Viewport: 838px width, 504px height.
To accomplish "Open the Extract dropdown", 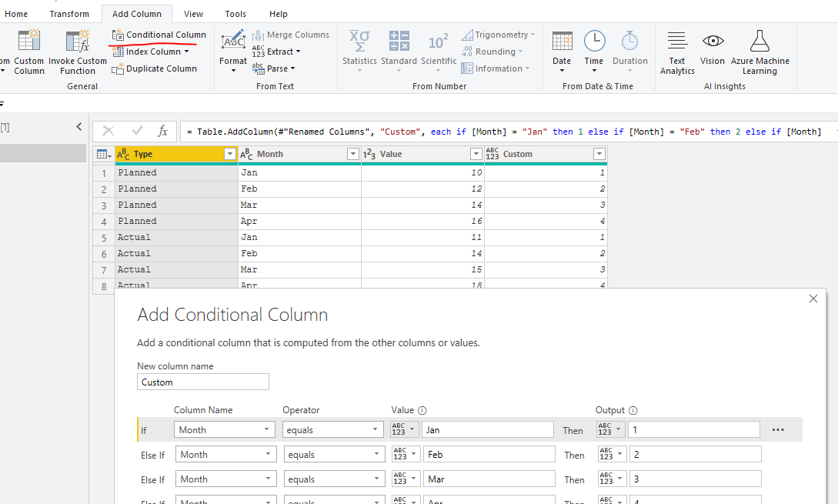I will (x=276, y=52).
